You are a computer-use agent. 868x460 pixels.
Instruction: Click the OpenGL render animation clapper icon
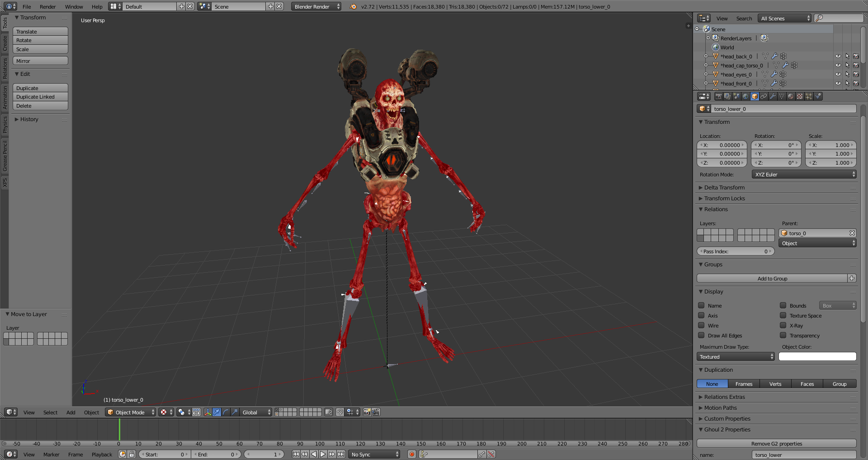coord(376,412)
